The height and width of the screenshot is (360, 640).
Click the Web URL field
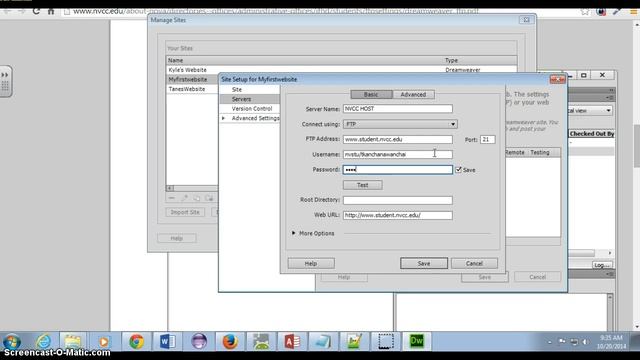click(398, 215)
